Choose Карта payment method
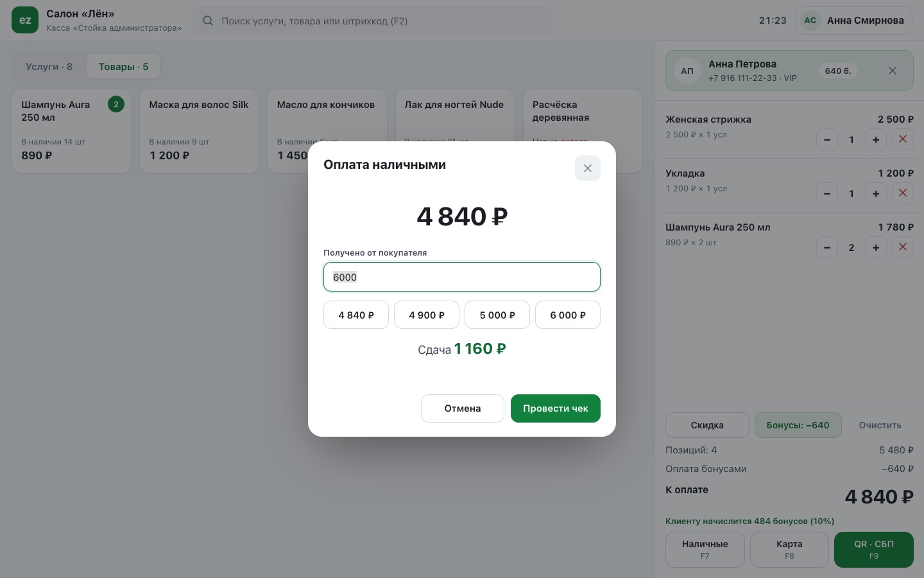924x578 pixels. [789, 550]
